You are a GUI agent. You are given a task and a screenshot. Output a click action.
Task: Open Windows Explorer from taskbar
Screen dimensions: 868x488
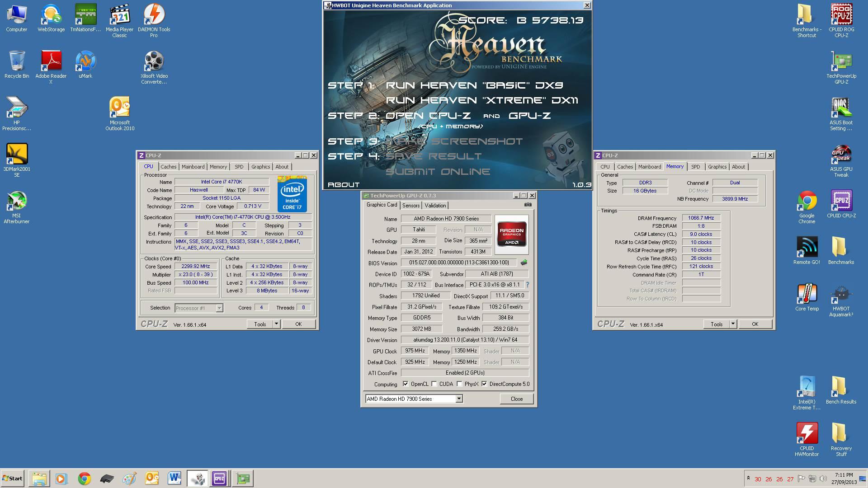coord(39,478)
